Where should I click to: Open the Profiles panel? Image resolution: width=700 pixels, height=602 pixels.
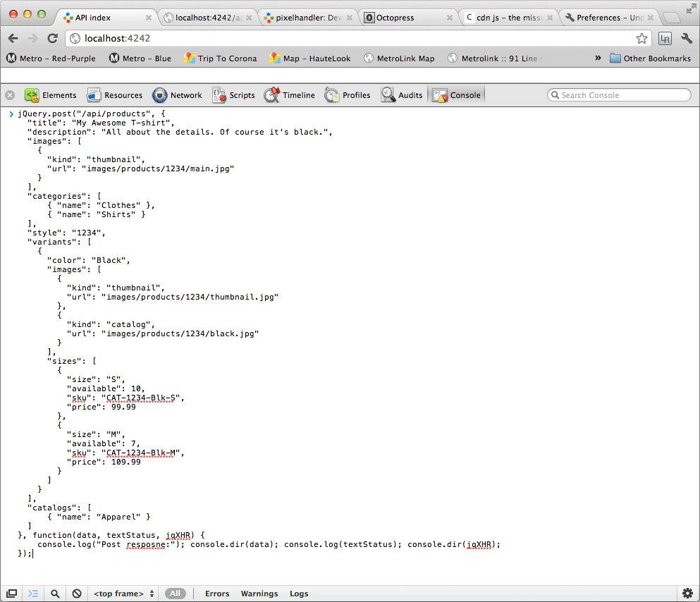(x=355, y=95)
